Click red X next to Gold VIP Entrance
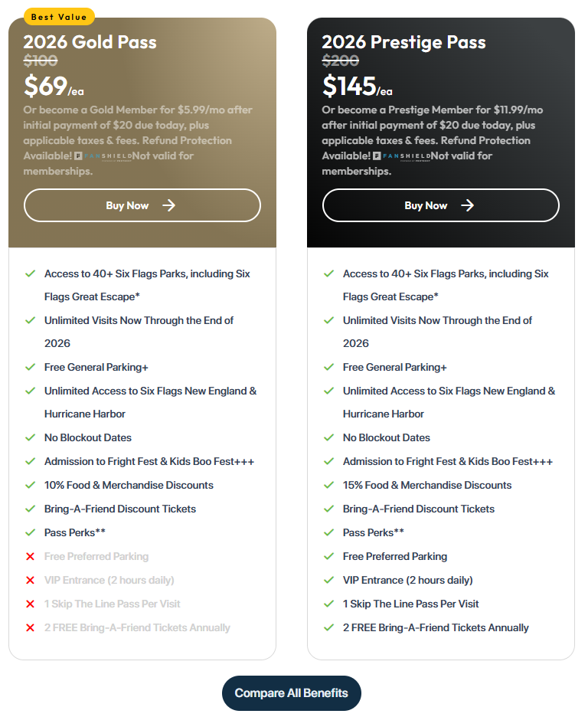 [31, 581]
